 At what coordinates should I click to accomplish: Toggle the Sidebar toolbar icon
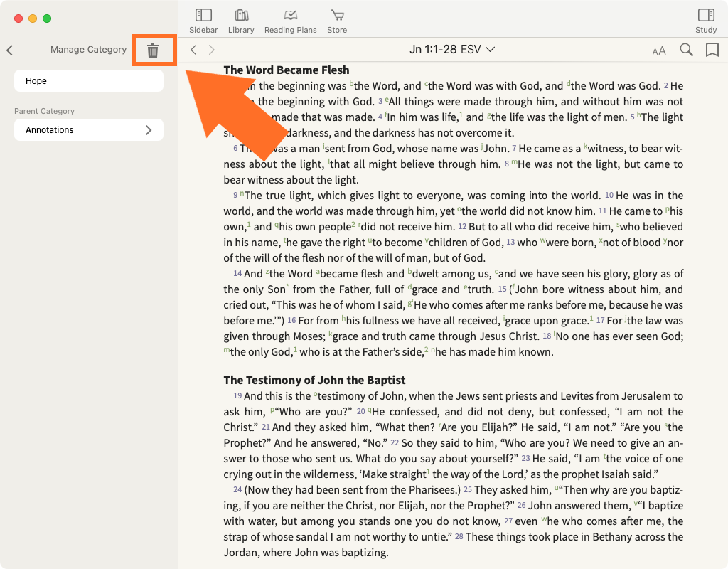tap(203, 20)
